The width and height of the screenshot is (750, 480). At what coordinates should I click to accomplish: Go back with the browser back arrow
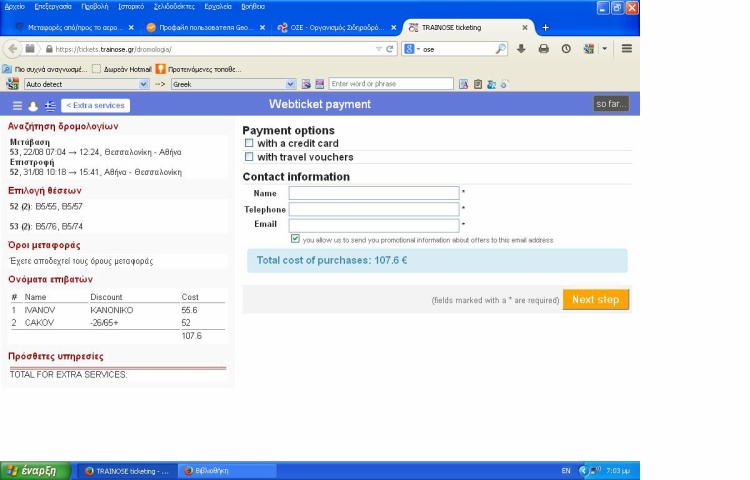(x=13, y=49)
